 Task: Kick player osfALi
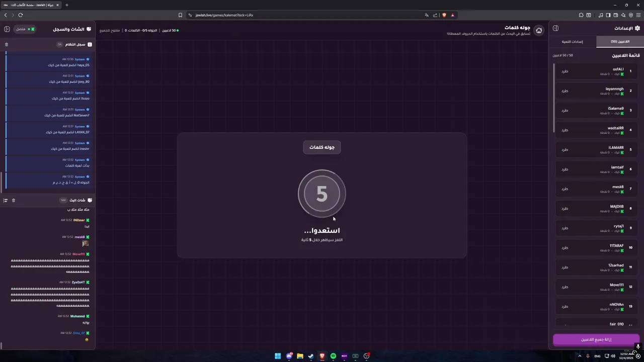click(565, 71)
